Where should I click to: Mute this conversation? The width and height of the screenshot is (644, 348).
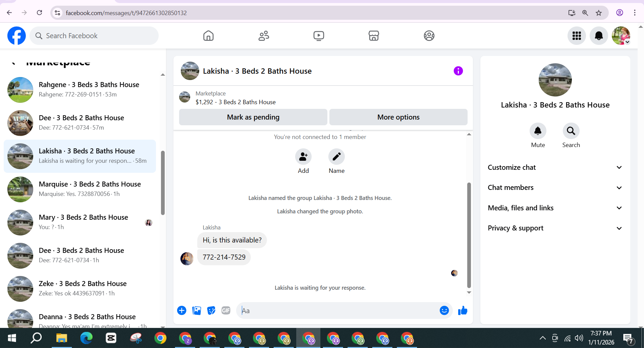click(x=538, y=131)
